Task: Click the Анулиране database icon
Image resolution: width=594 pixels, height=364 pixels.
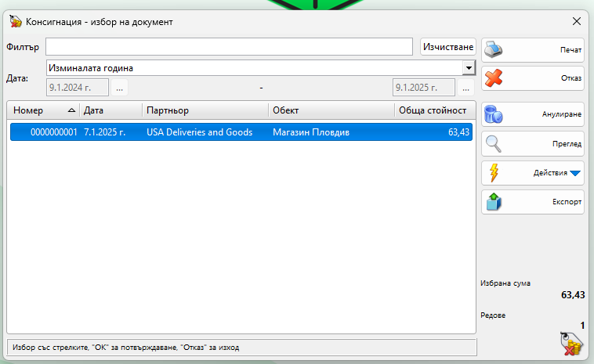Action: point(494,114)
